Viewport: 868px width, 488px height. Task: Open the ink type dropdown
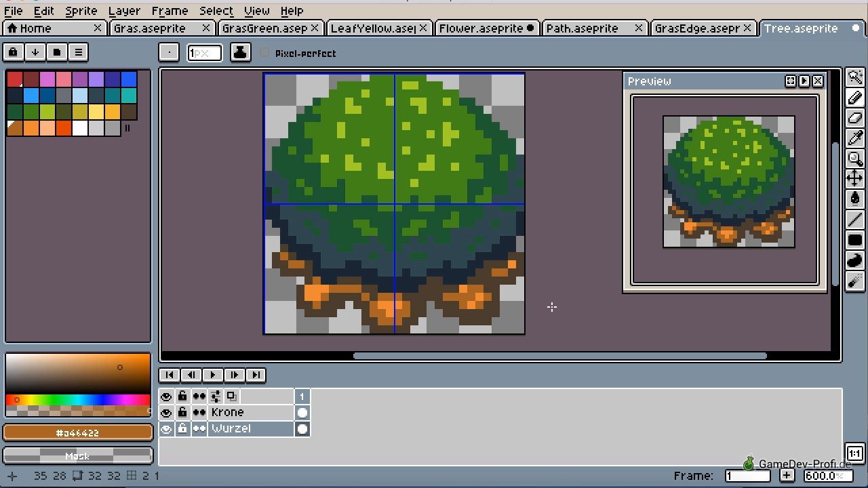tap(240, 52)
